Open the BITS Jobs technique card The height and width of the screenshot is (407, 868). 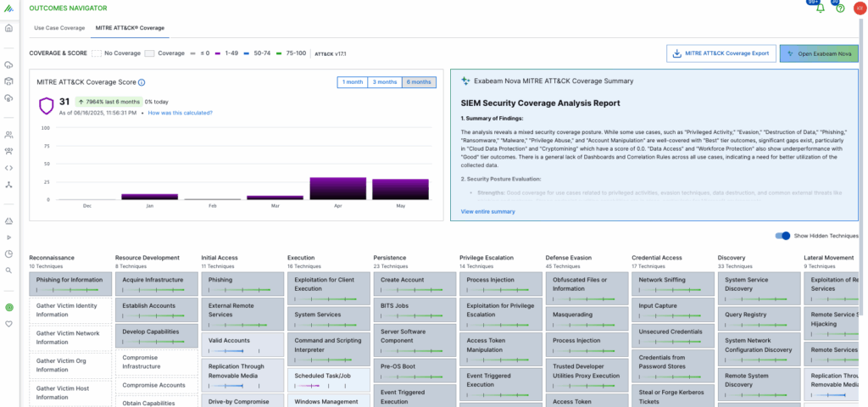[x=415, y=309]
